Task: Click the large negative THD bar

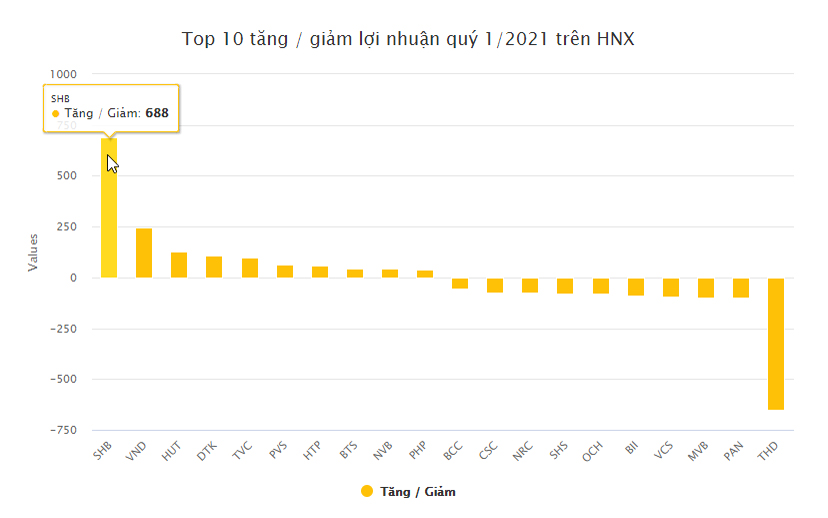Action: click(x=776, y=344)
